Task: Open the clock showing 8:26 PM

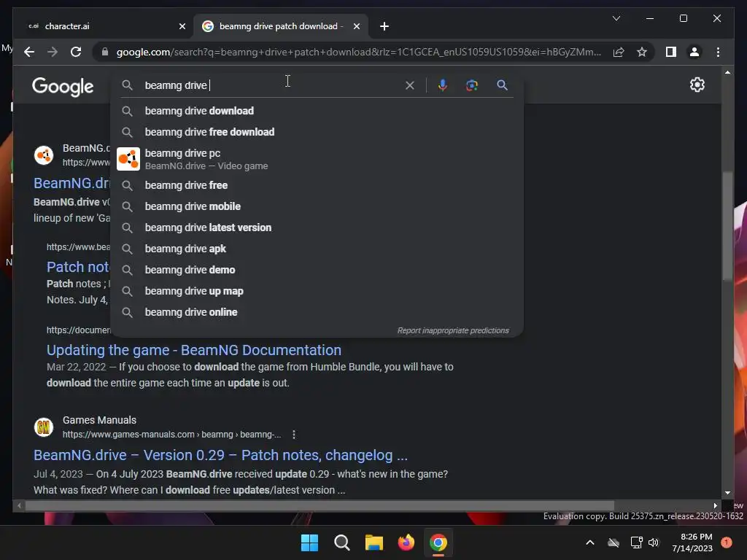Action: pos(692,542)
